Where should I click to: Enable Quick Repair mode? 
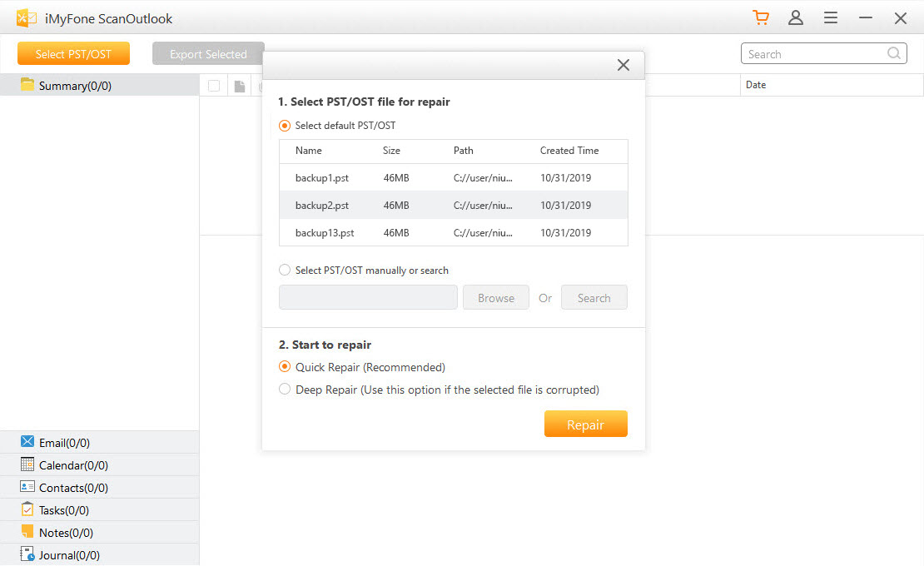point(284,366)
